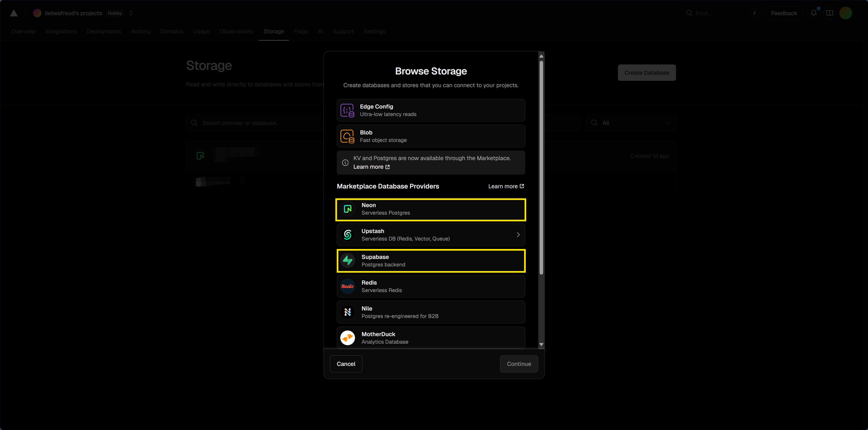Viewport: 868px width, 430px height.
Task: Click the Edge Config icon
Action: pyautogui.click(x=347, y=110)
